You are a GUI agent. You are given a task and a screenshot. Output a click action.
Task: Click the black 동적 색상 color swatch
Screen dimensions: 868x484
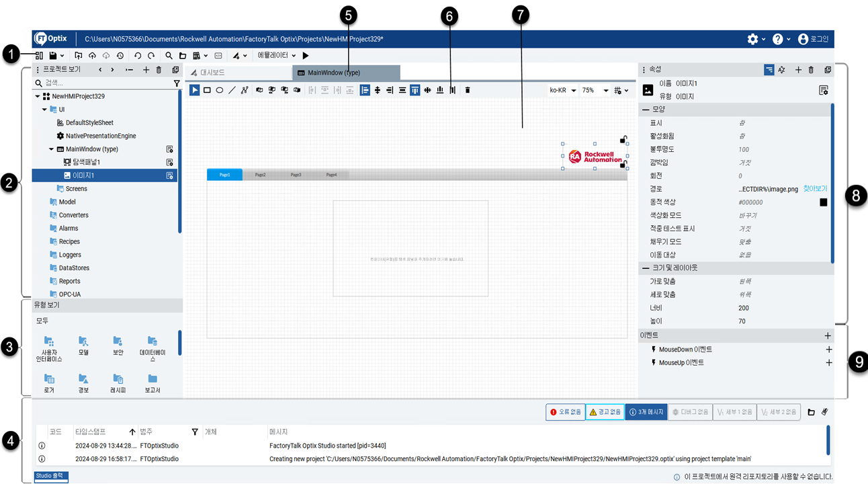[824, 202]
